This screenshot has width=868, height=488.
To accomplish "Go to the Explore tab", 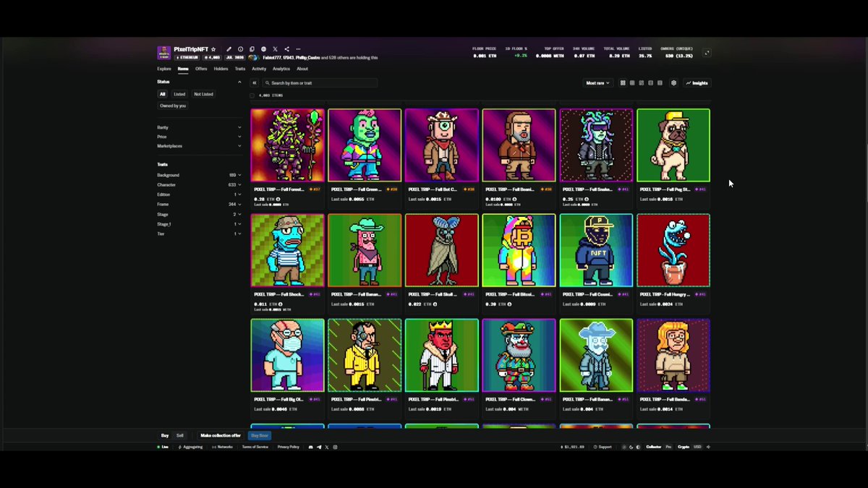I will click(164, 69).
